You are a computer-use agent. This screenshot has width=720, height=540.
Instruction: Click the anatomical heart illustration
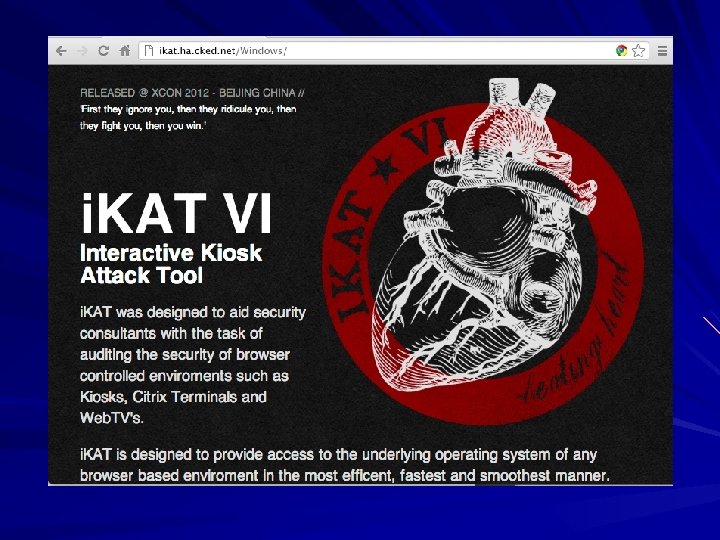coord(484,234)
